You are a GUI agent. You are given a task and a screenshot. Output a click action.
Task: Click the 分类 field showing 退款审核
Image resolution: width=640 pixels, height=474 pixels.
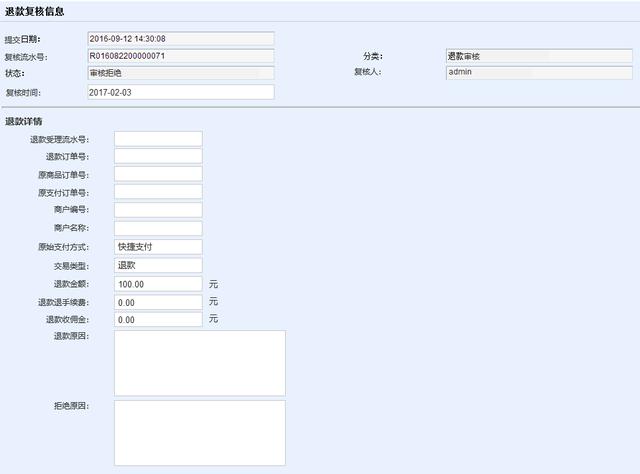point(539,56)
